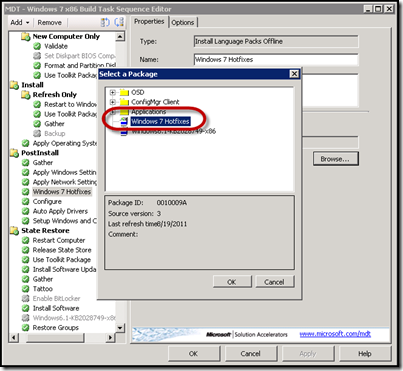Click the Validate step icon
Image resolution: width=403 pixels, height=371 pixels.
point(37,46)
